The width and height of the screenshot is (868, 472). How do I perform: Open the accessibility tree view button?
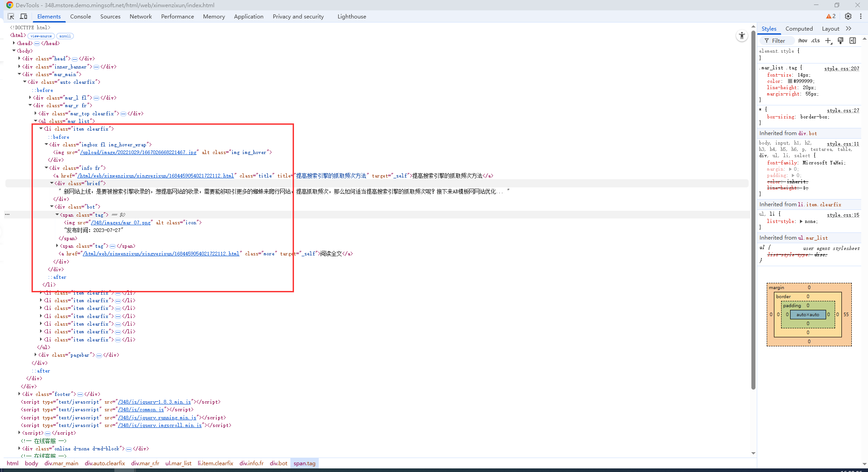pyautogui.click(x=741, y=36)
